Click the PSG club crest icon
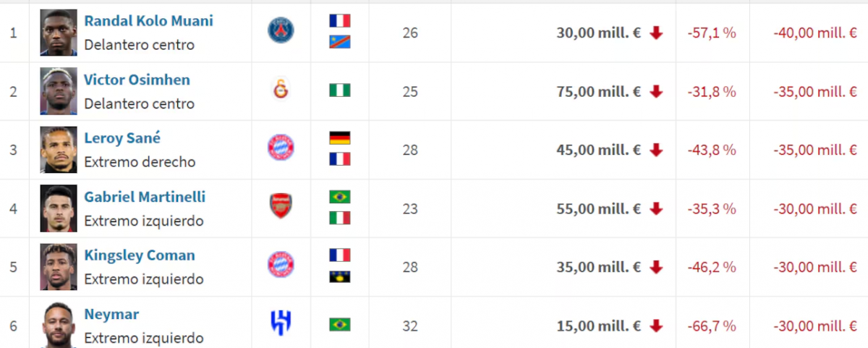 tap(281, 31)
